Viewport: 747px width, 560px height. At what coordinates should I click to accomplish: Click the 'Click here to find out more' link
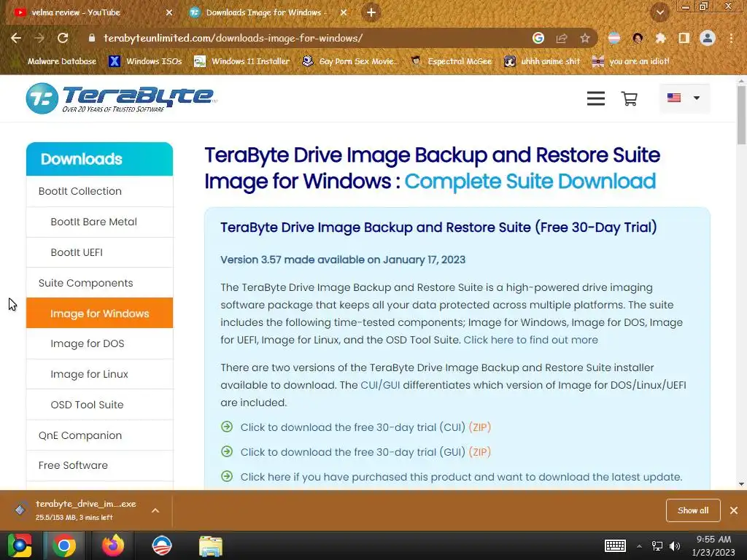[x=531, y=340]
